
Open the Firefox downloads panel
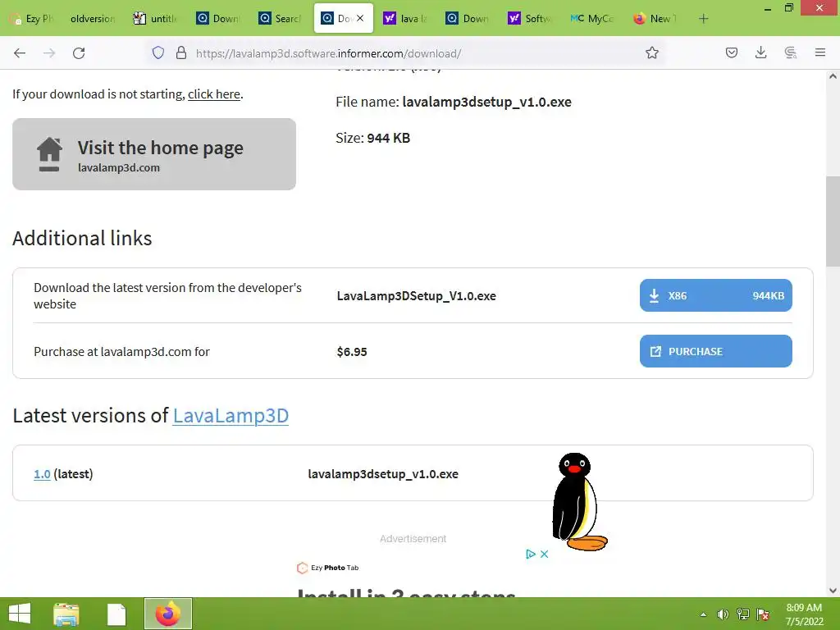tap(760, 52)
